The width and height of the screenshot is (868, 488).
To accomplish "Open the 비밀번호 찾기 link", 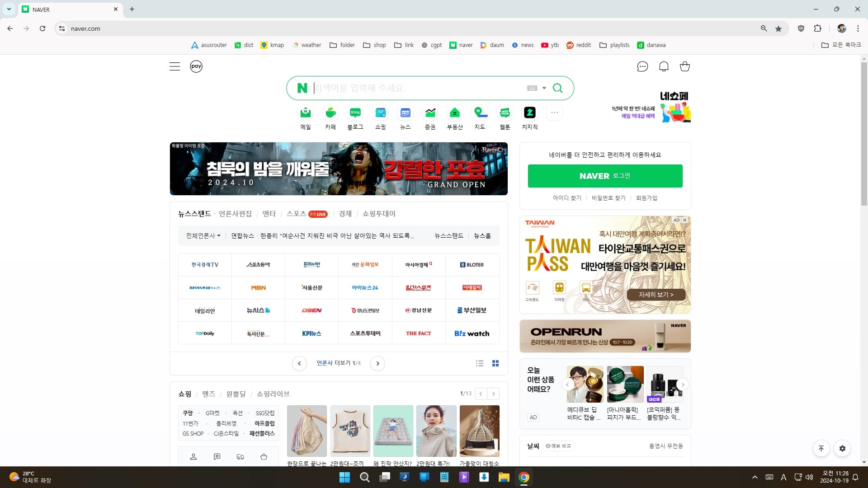I will click(x=609, y=198).
